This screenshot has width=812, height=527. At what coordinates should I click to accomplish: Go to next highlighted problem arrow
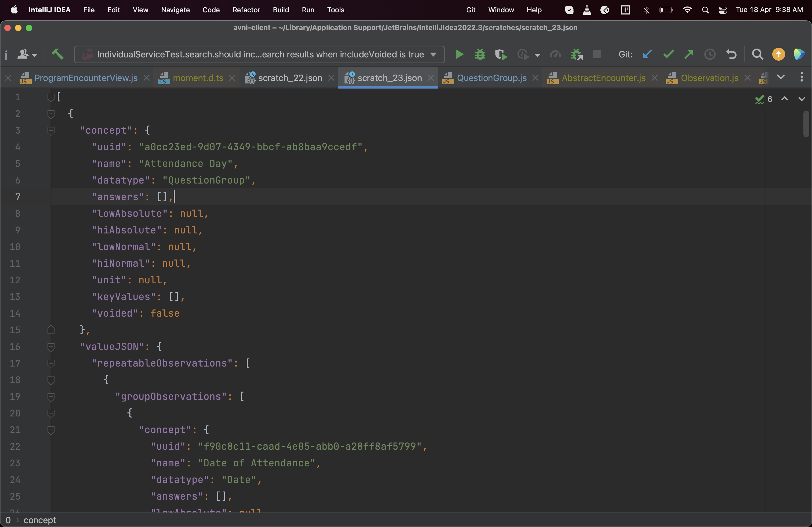pyautogui.click(x=802, y=99)
